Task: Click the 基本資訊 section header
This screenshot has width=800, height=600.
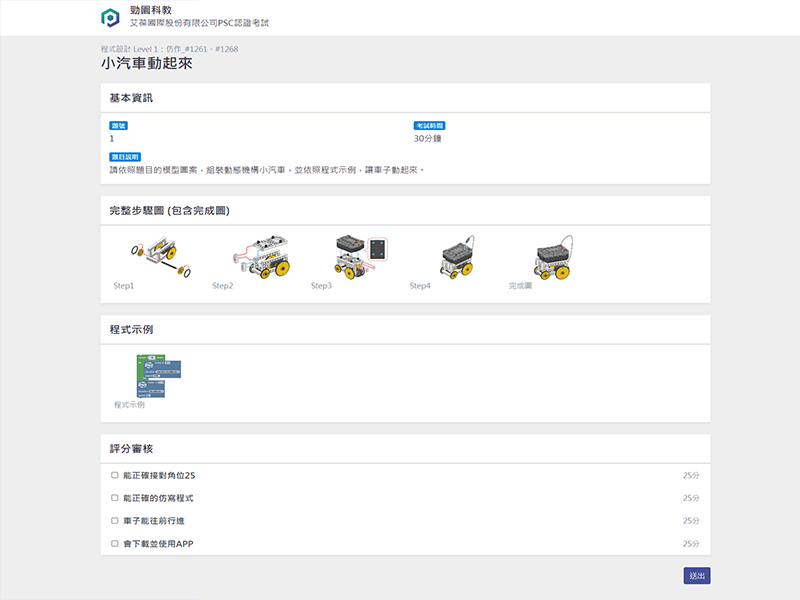Action: click(x=131, y=98)
